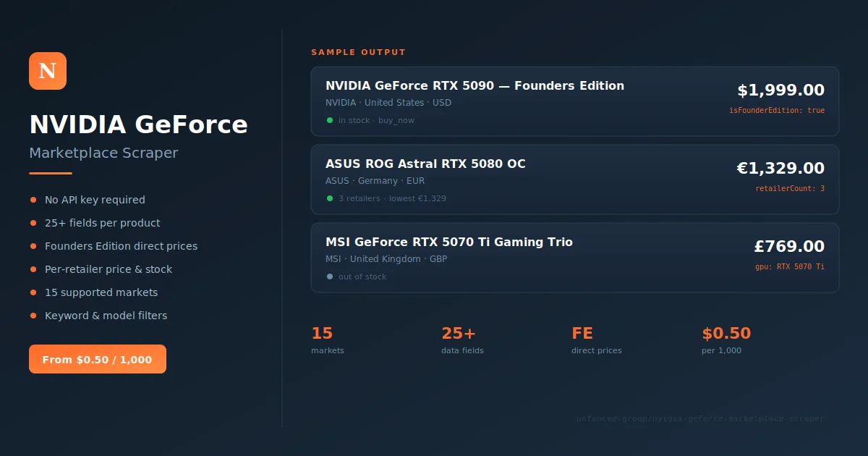The height and width of the screenshot is (456, 868).
Task: Click the green 3 retailers status dot
Action: click(330, 198)
